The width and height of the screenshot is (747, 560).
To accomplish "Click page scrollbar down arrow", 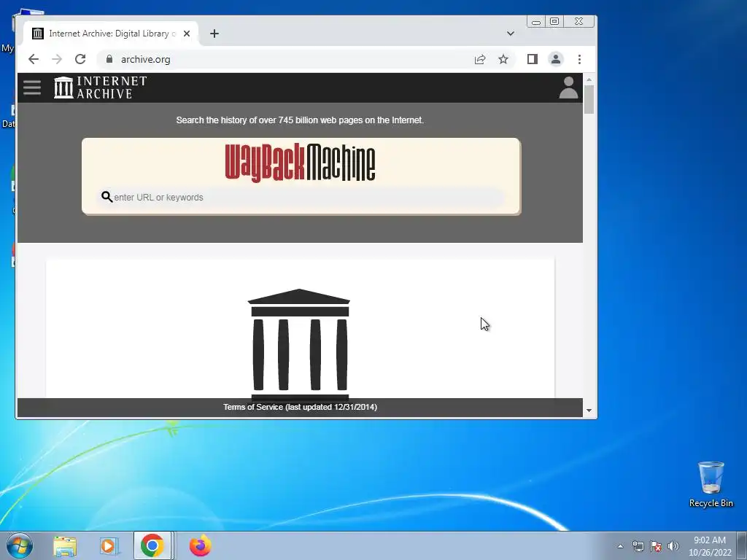I will (x=589, y=411).
